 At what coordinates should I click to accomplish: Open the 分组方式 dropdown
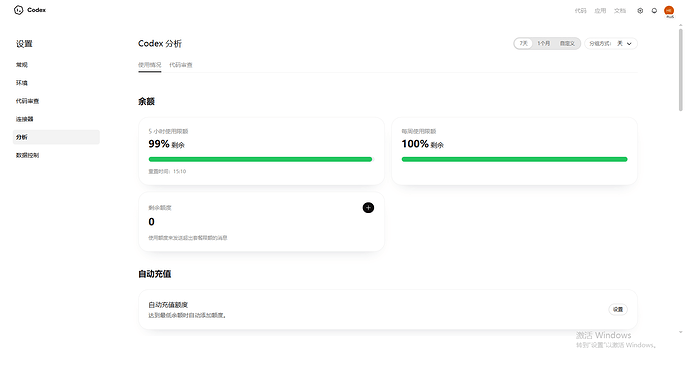611,44
